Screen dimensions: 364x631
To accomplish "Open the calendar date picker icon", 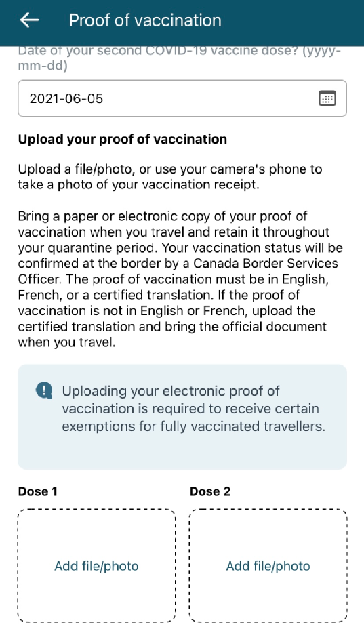I will [327, 98].
